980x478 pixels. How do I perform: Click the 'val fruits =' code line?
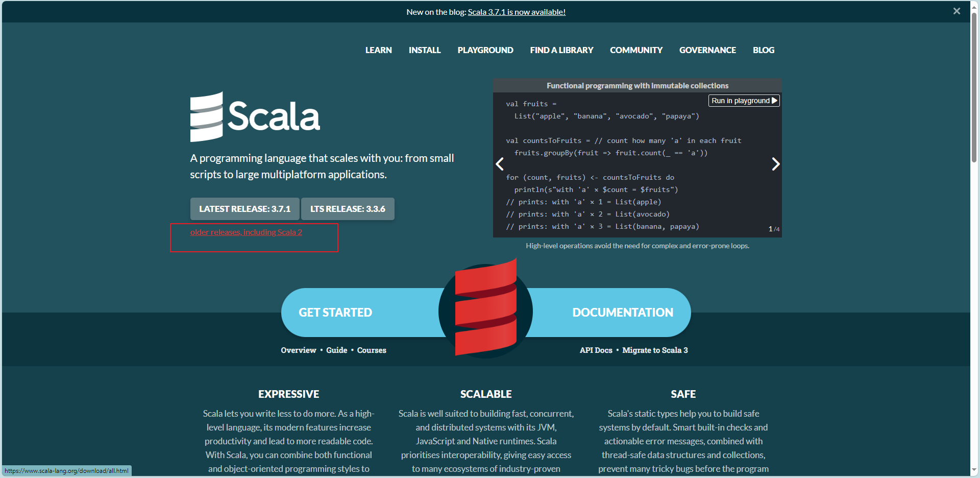coord(531,104)
